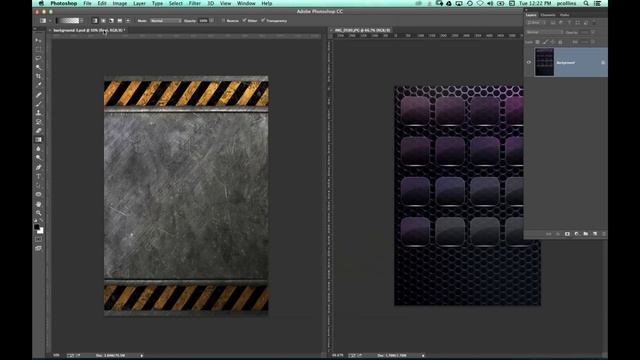Select the Gradient tool in toolbox
640x360 pixels.
[38, 140]
